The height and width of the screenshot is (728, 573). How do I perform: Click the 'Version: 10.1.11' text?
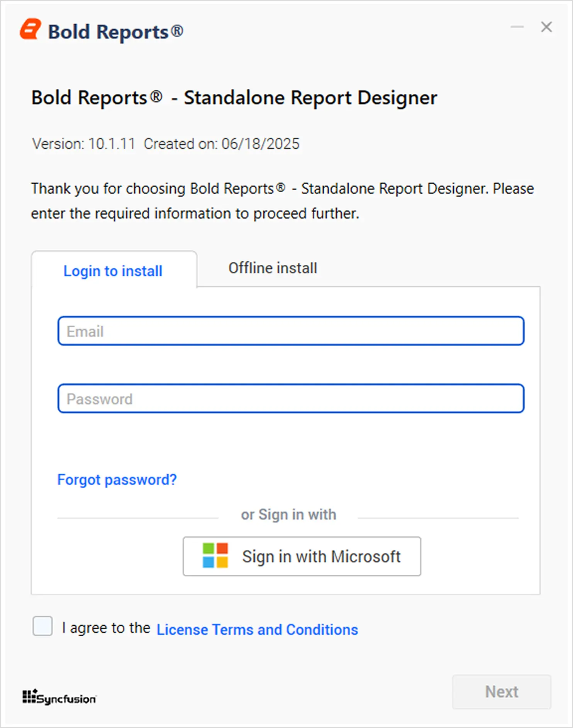pyautogui.click(x=83, y=144)
